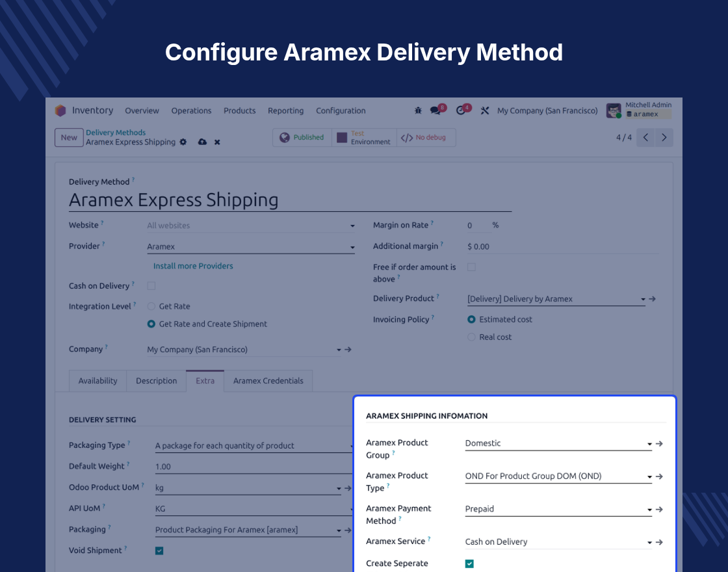Open the Configuration menu

[x=341, y=110]
